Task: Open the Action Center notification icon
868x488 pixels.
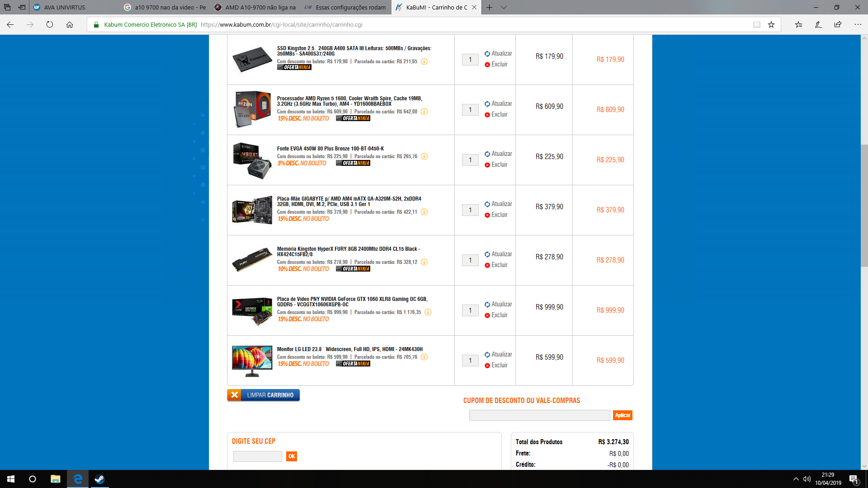Action: 854,479
